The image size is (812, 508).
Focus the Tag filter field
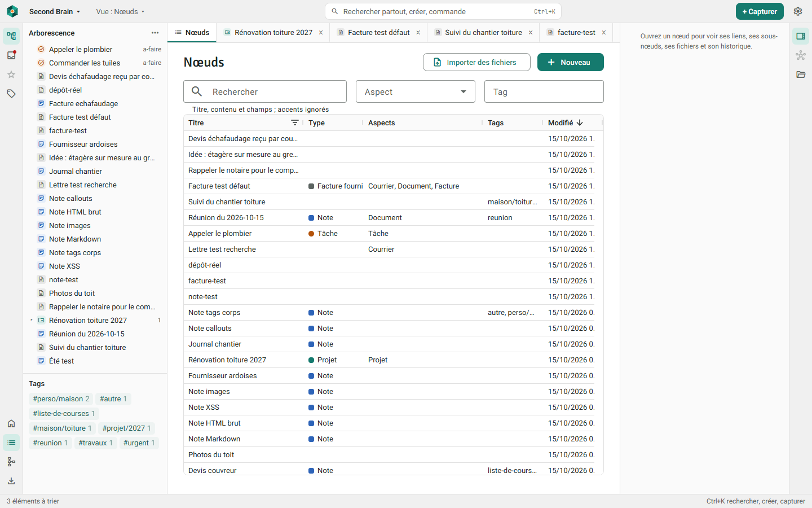tap(544, 91)
